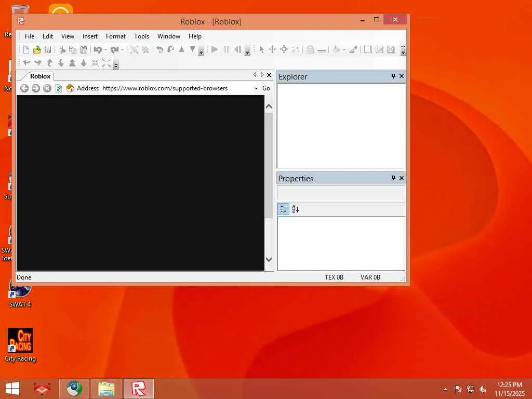Viewport: 532px width, 399px height.
Task: Click the camera pan right arrow icon
Action: click(38, 63)
